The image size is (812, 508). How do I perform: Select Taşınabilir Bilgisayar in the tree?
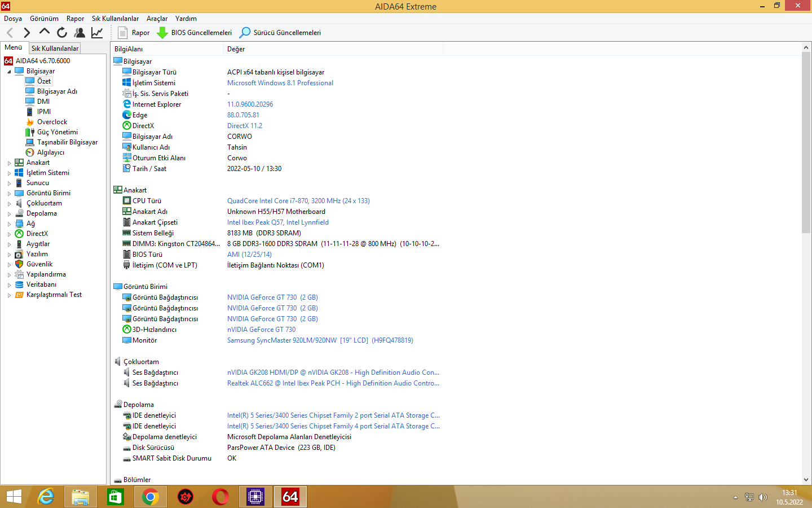[67, 142]
